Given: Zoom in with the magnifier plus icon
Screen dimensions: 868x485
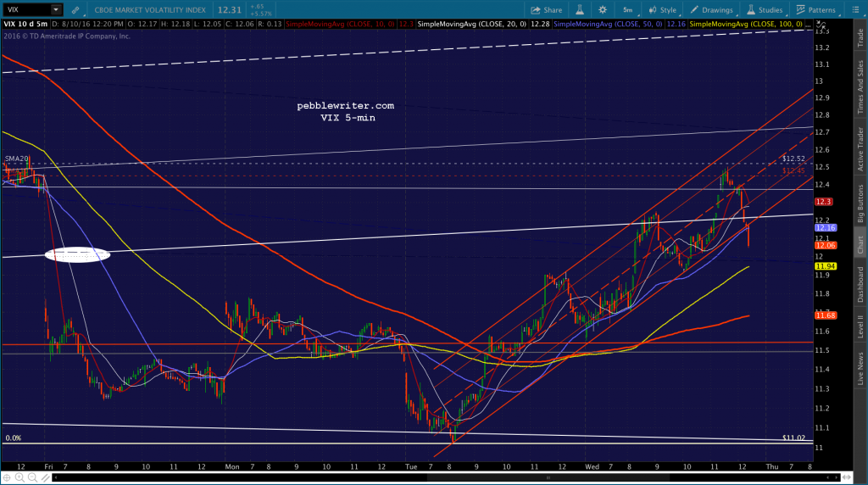Looking at the screenshot, I should (20, 477).
